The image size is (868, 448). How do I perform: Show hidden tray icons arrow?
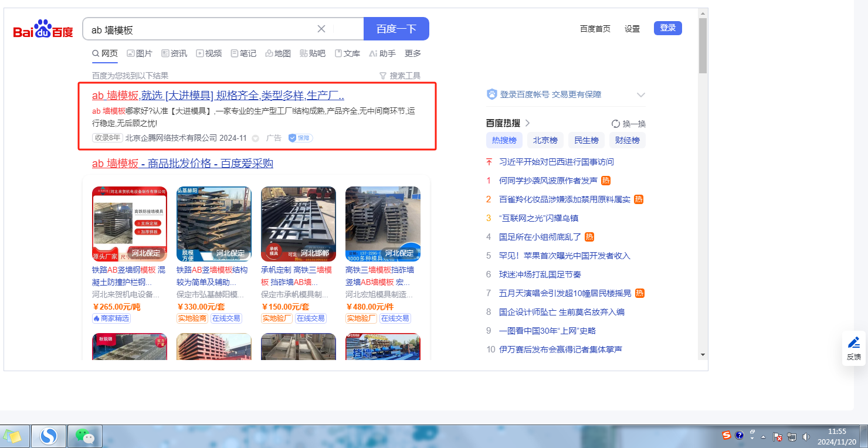(763, 437)
